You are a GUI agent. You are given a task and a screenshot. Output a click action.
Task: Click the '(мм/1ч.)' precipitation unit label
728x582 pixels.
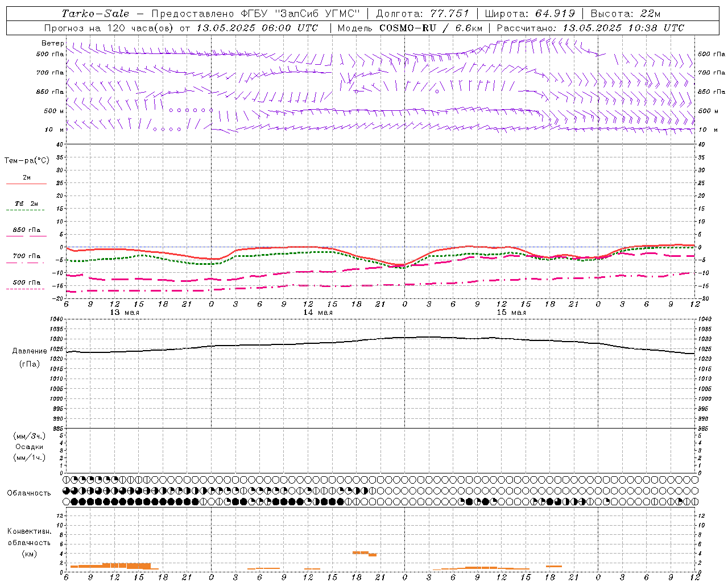(30, 458)
